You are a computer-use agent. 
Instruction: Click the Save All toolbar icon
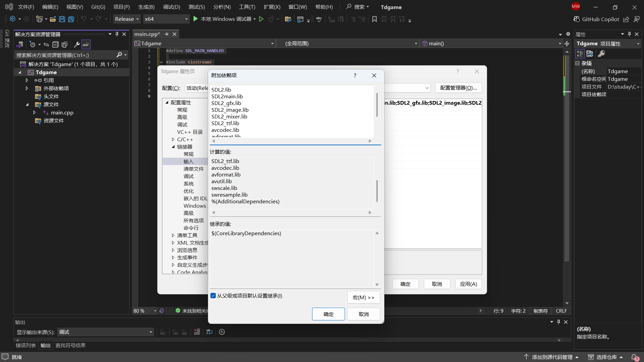click(71, 19)
